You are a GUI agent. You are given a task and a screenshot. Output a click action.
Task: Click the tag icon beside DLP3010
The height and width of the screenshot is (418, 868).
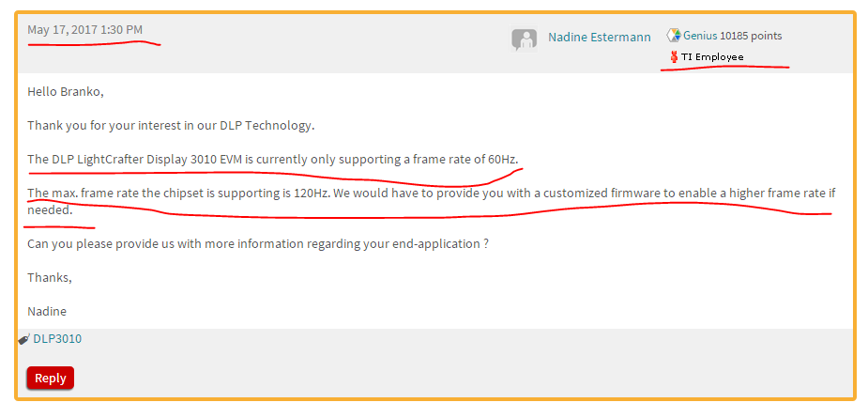click(24, 339)
